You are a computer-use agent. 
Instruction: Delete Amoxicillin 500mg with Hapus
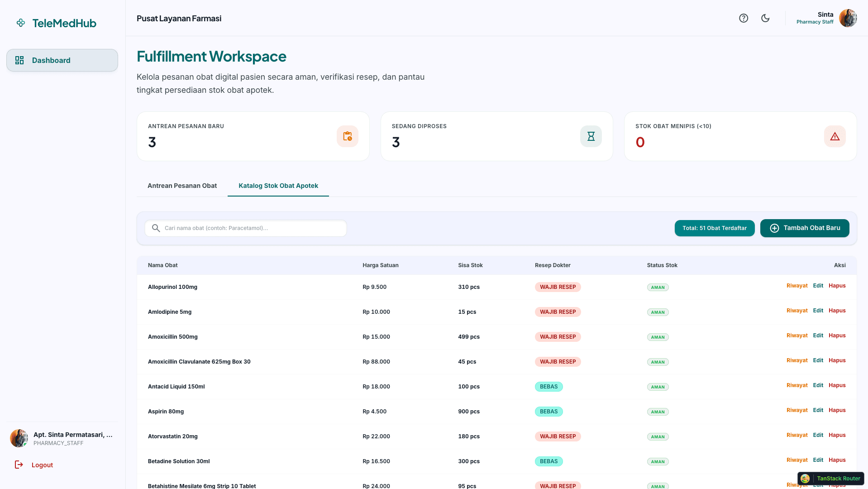837,336
